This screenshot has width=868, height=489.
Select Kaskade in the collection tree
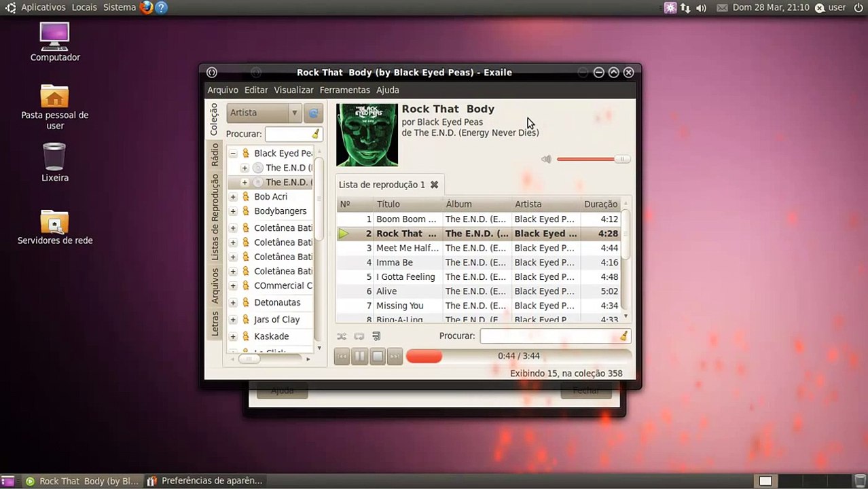[x=271, y=336]
